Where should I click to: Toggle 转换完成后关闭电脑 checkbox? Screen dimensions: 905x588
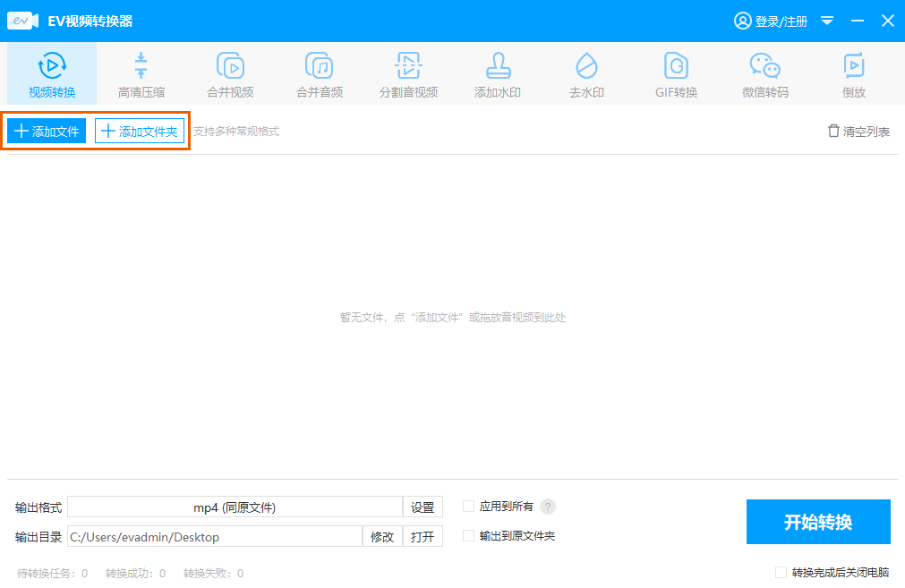point(781,572)
